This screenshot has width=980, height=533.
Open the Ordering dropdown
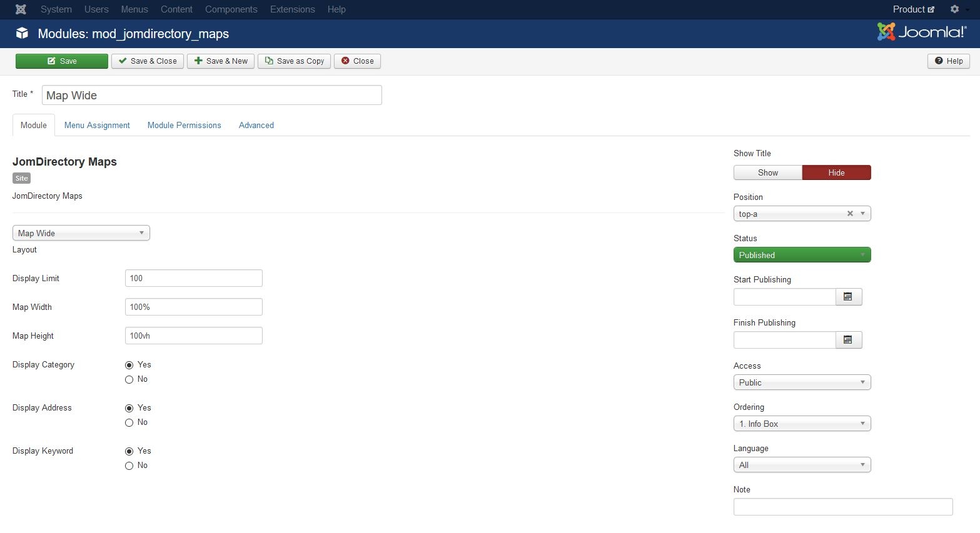click(802, 424)
